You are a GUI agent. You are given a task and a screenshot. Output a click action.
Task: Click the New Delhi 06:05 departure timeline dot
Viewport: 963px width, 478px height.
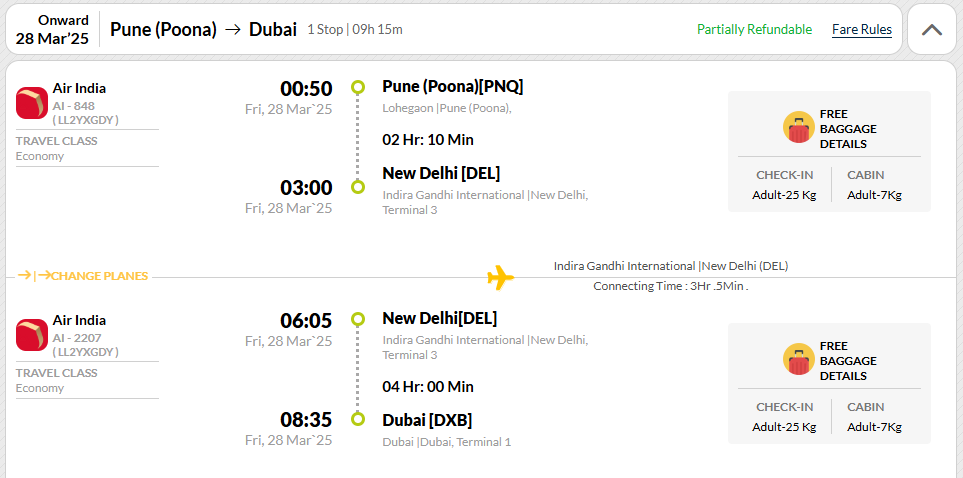point(357,319)
